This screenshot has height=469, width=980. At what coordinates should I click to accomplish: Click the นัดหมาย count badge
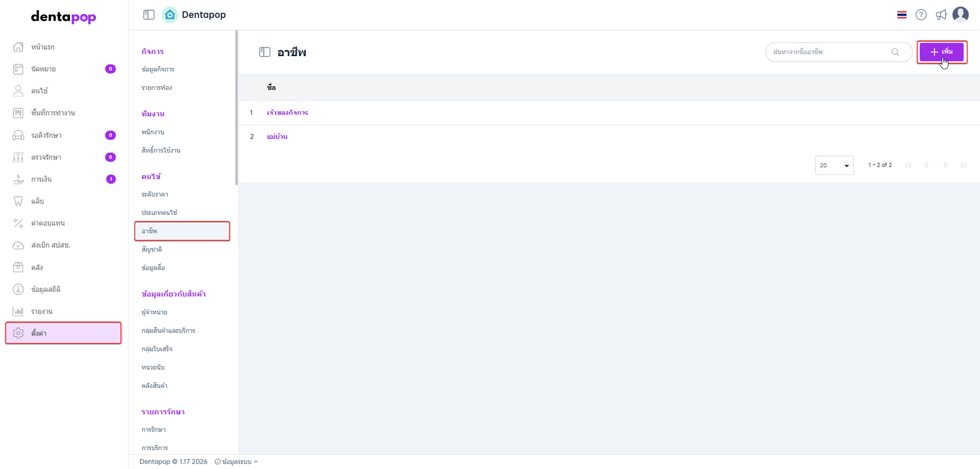click(110, 69)
